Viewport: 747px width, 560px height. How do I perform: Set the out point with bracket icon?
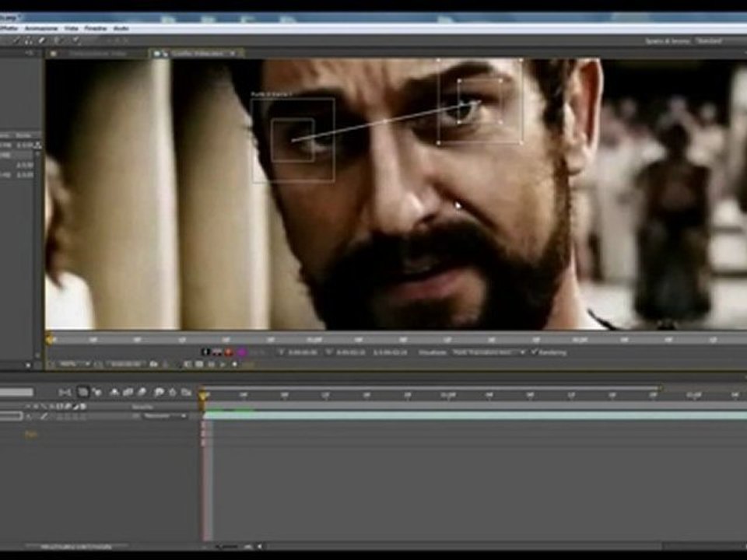(328, 352)
